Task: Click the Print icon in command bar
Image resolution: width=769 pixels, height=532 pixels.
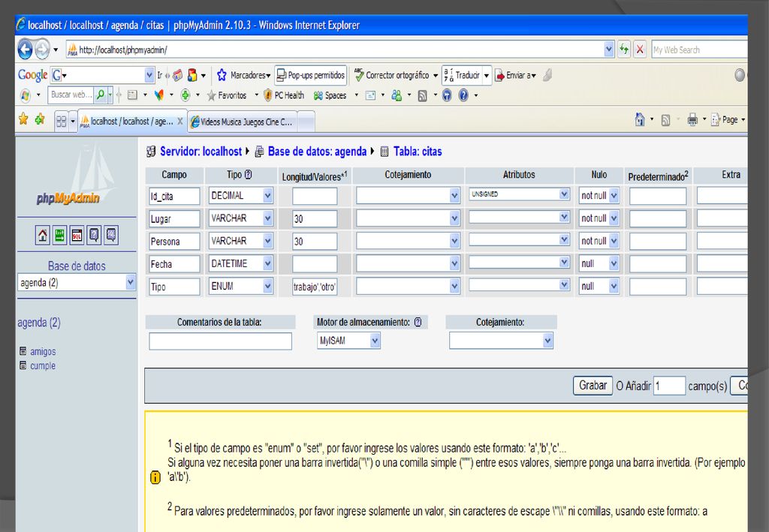Action: (692, 119)
